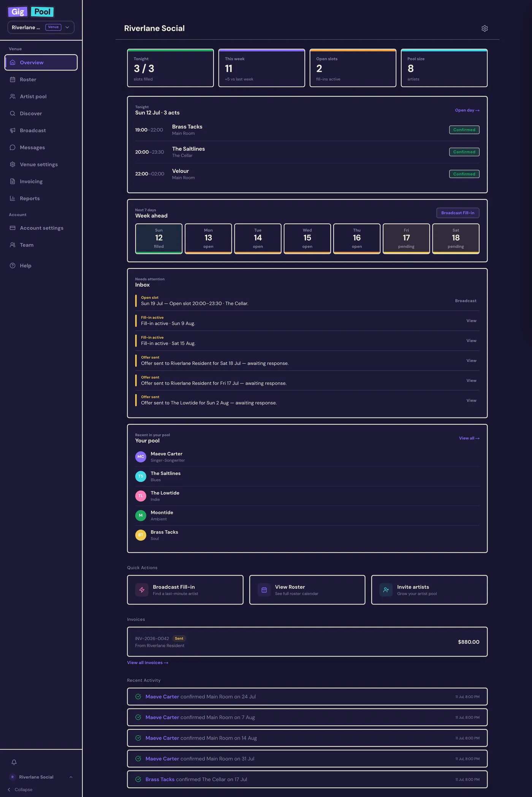Click View all invoices link
The height and width of the screenshot is (797, 532).
[147, 663]
